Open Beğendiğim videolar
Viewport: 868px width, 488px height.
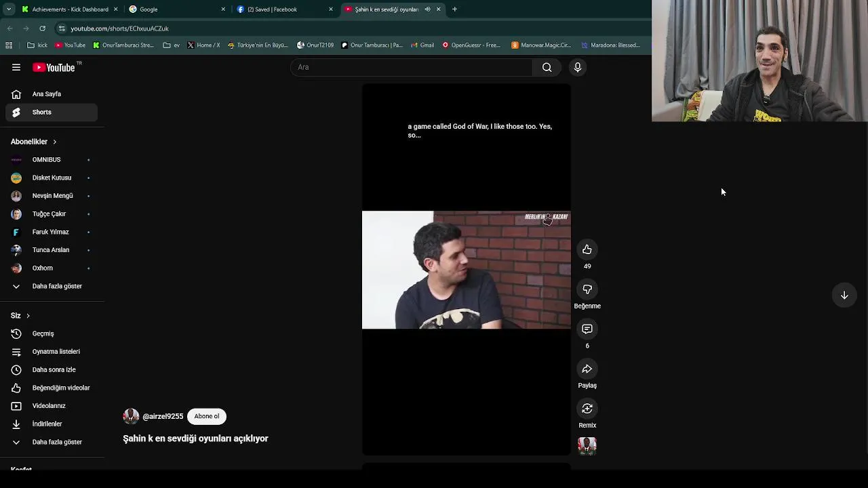click(x=52, y=388)
